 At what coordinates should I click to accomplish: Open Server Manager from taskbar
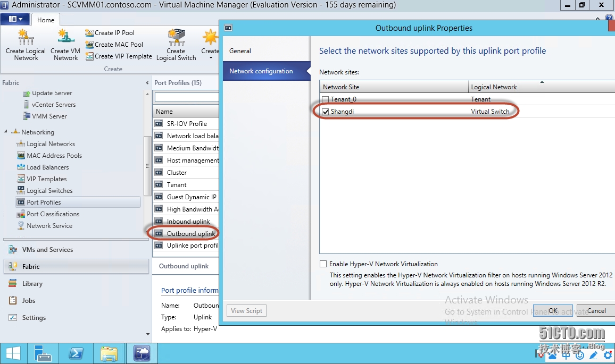pos(43,353)
